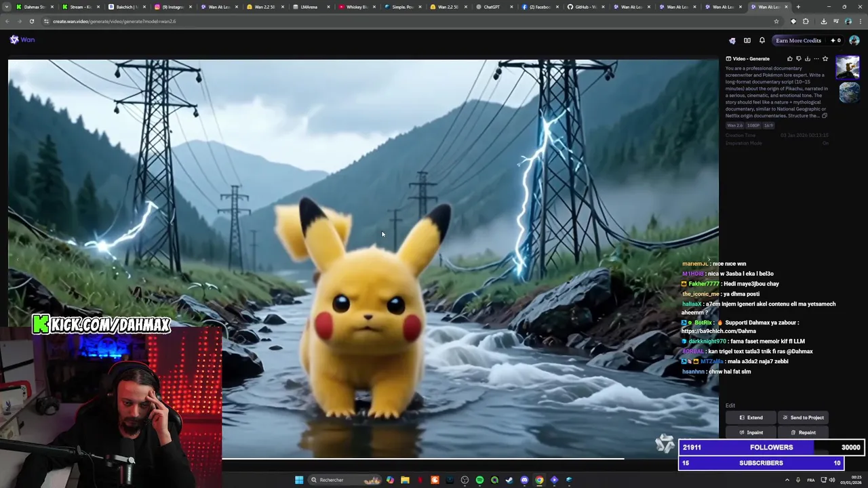Click the Pikachu video preview
The width and height of the screenshot is (868, 488).
363,259
